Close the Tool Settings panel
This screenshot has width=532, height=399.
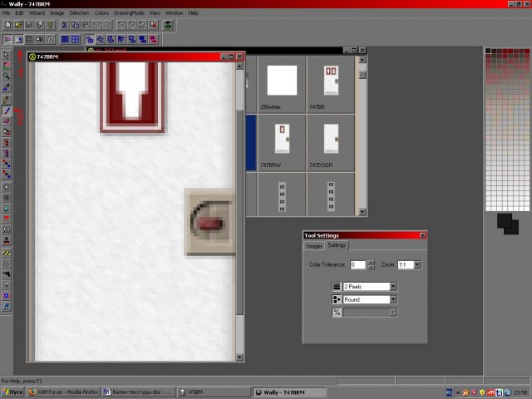coord(422,235)
